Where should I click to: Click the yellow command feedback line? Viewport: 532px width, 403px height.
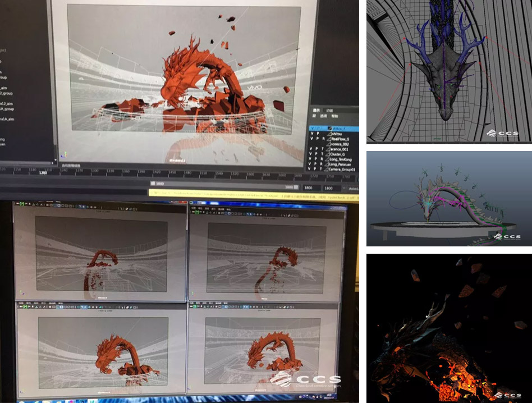pyautogui.click(x=253, y=196)
